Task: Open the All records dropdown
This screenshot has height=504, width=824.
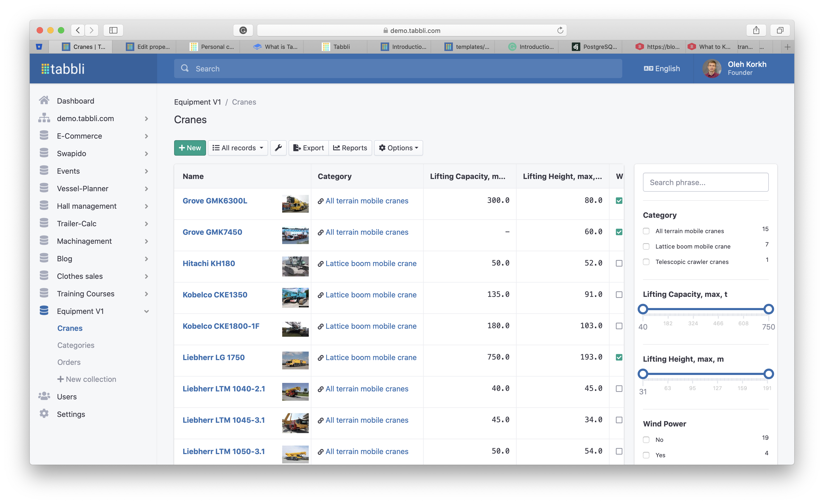Action: pyautogui.click(x=238, y=148)
